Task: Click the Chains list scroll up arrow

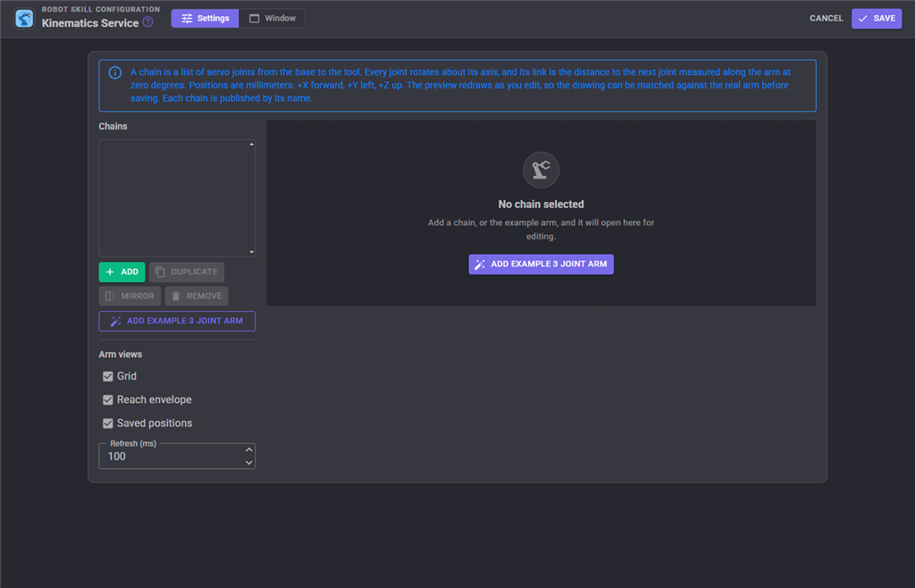Action: 251,144
